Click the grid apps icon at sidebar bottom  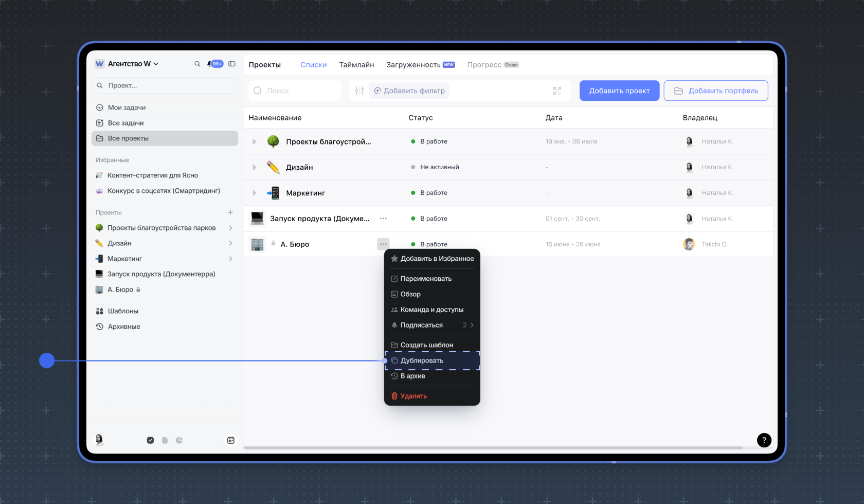coord(231,440)
